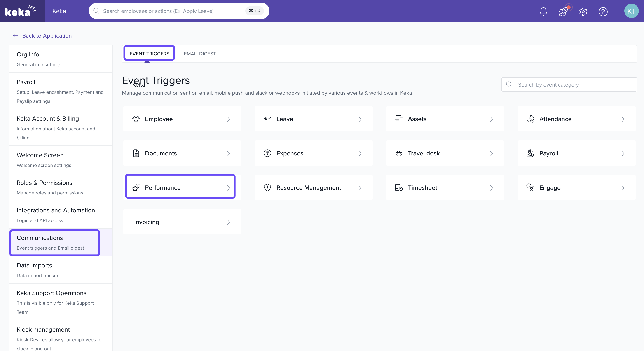This screenshot has width=644, height=351.
Task: Open the notifications bell icon
Action: pos(543,11)
